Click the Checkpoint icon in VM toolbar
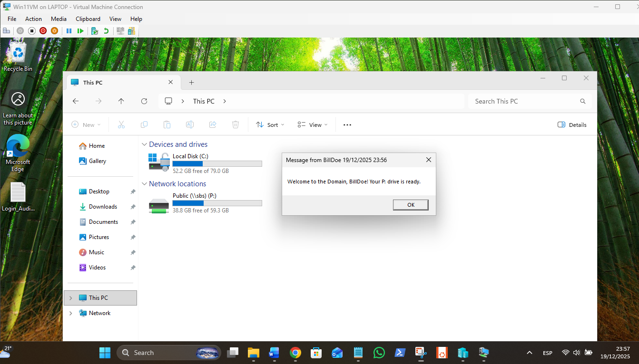639x364 pixels. coord(95,31)
